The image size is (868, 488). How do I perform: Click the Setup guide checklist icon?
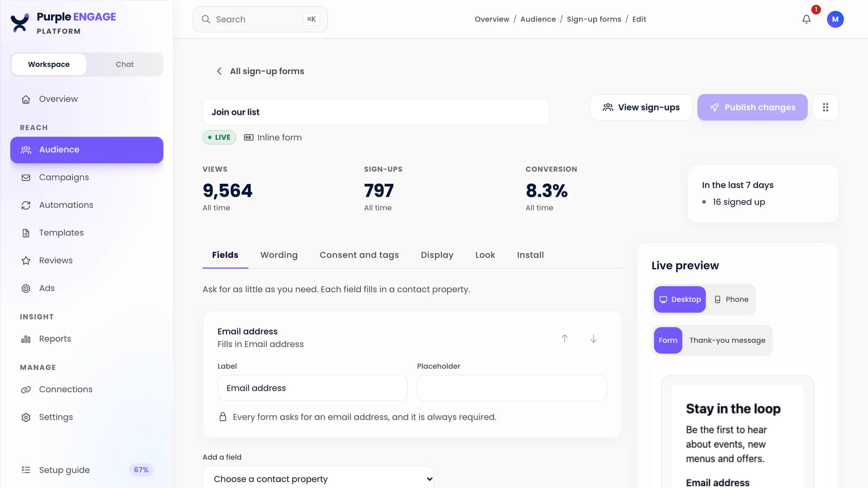click(26, 470)
